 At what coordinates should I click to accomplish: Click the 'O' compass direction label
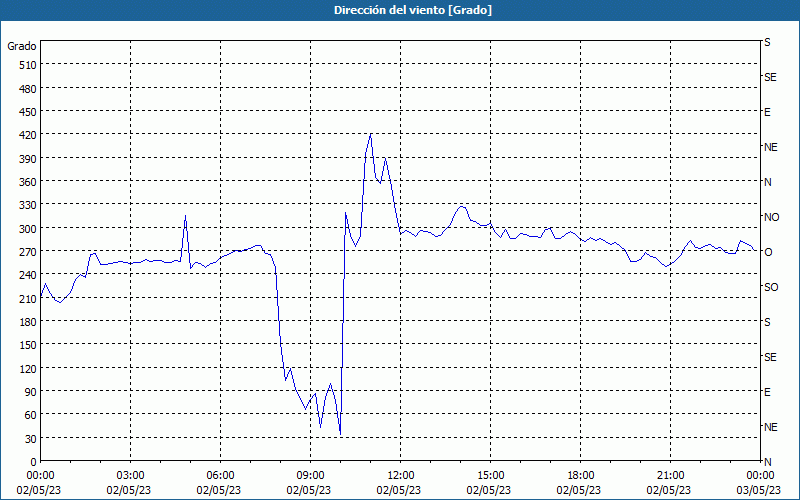[768, 252]
